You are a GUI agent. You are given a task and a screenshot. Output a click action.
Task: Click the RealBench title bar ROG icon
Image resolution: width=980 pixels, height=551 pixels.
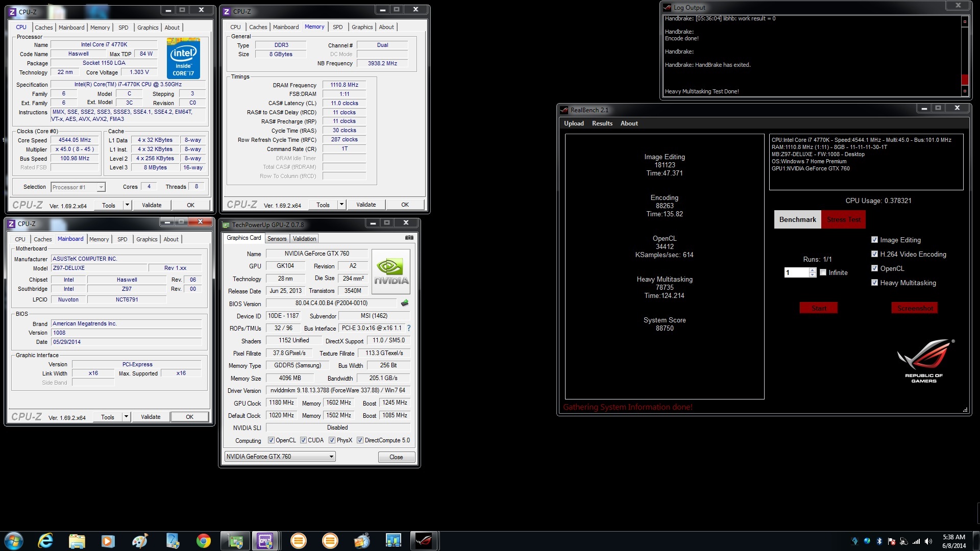[564, 110]
